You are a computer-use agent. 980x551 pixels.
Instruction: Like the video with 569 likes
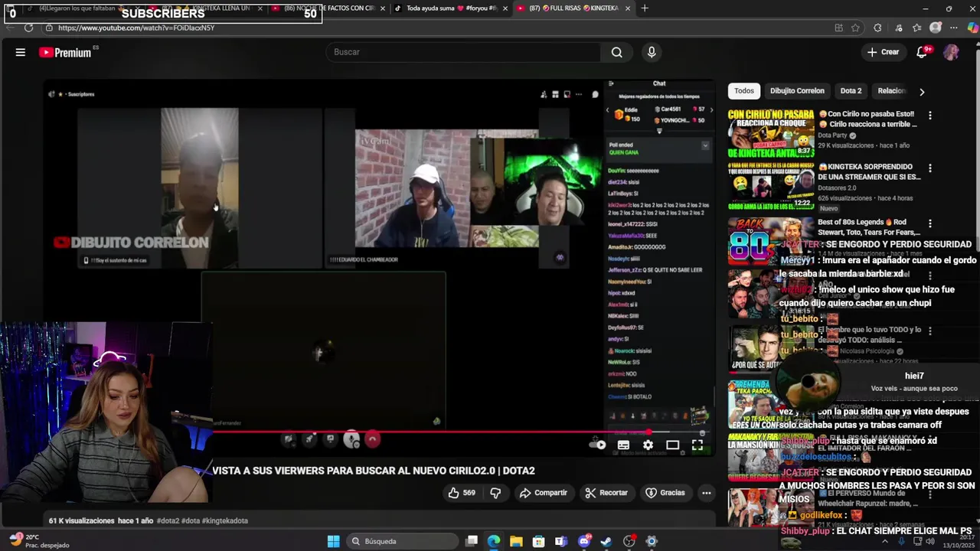pyautogui.click(x=462, y=493)
